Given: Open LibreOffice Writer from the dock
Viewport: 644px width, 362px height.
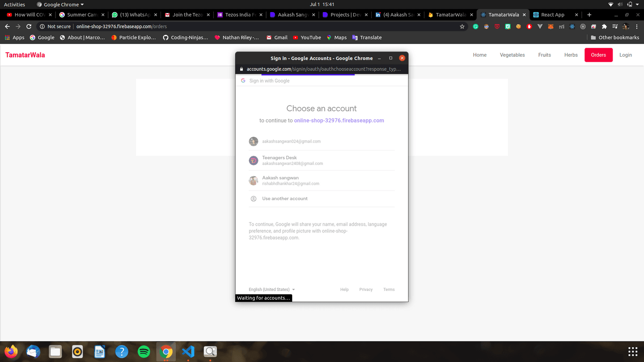Looking at the screenshot, I should (100, 352).
